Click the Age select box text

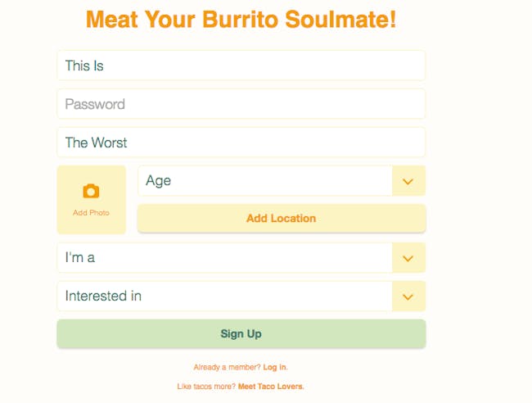[x=158, y=181]
